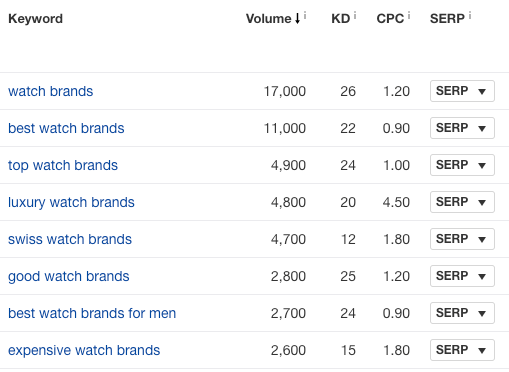The image size is (509, 372).
Task: Expand SERP dropdown for luxury watch brands
Action: point(462,202)
